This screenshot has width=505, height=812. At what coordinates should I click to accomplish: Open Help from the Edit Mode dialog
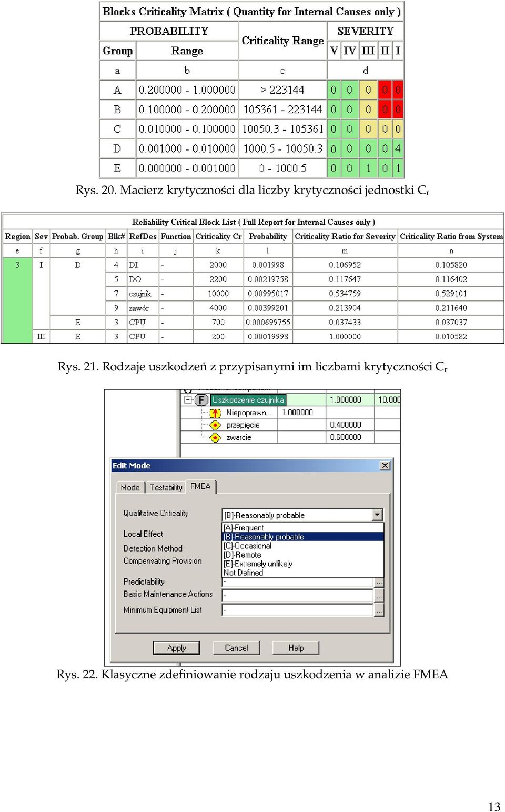tap(296, 648)
